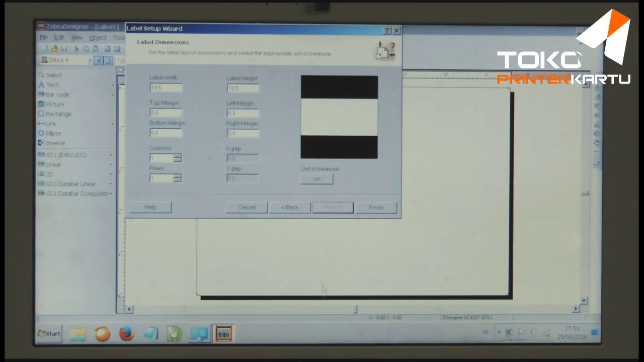The image size is (644, 362).
Task: Click the Paste toolbar icon
Action: (x=95, y=49)
